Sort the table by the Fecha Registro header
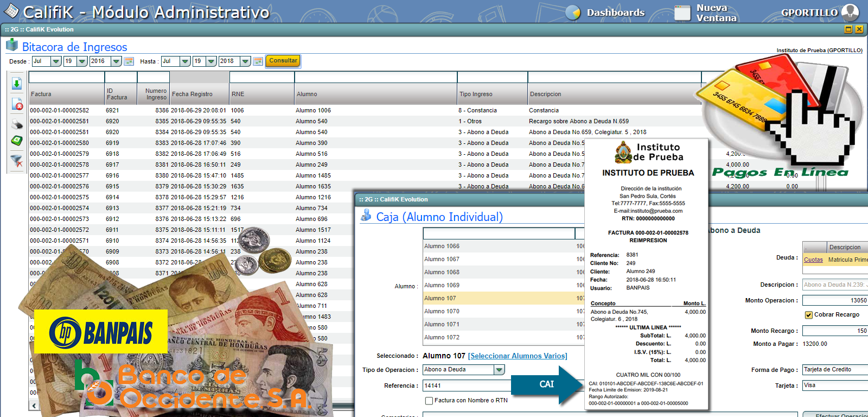868x417 pixels. pyautogui.click(x=200, y=94)
